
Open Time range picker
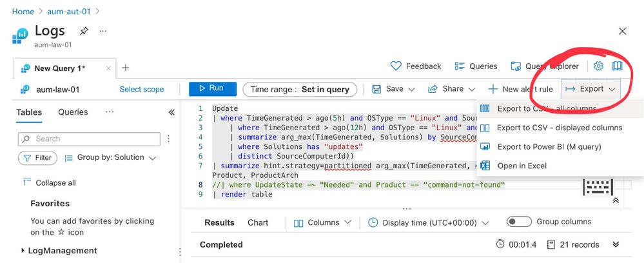pos(300,89)
